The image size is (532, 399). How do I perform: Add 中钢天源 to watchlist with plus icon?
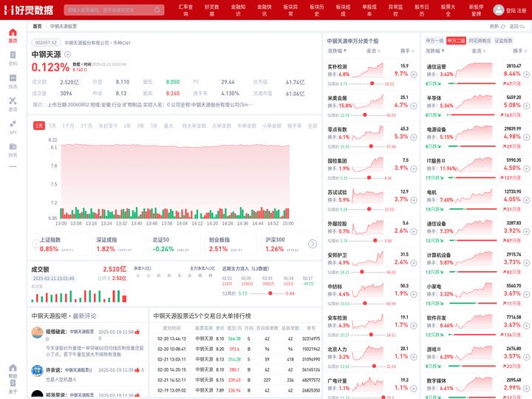(x=67, y=54)
